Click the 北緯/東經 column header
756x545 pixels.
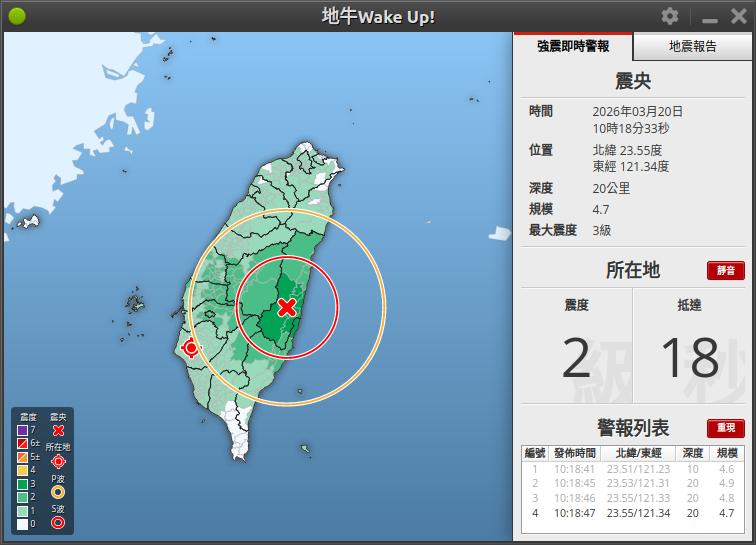tap(638, 453)
